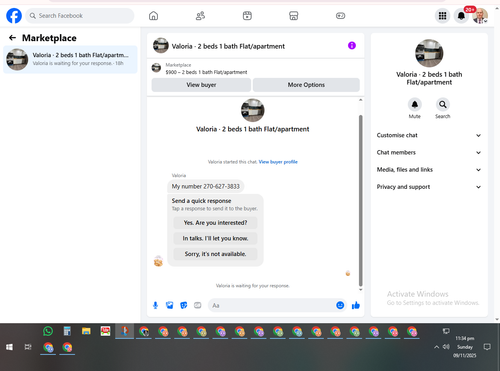
Task: Open the View buyer profile link
Action: [278, 162]
